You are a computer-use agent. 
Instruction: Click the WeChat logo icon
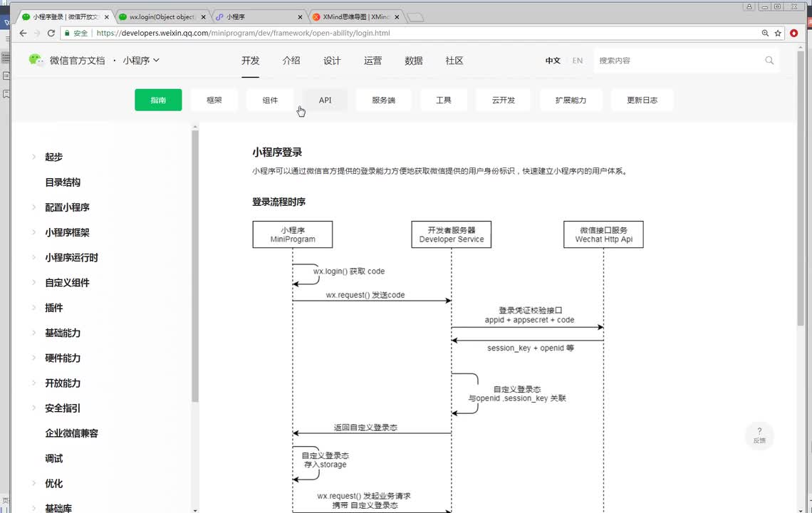tap(36, 60)
